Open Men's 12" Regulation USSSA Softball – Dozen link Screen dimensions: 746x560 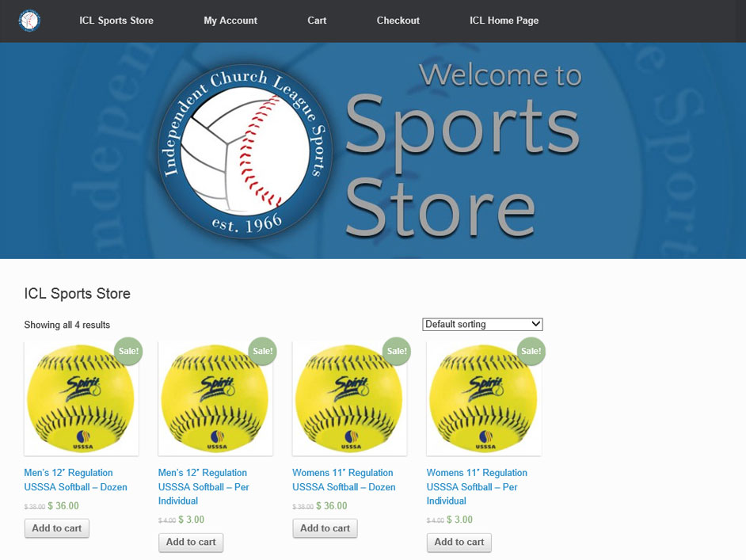point(76,479)
